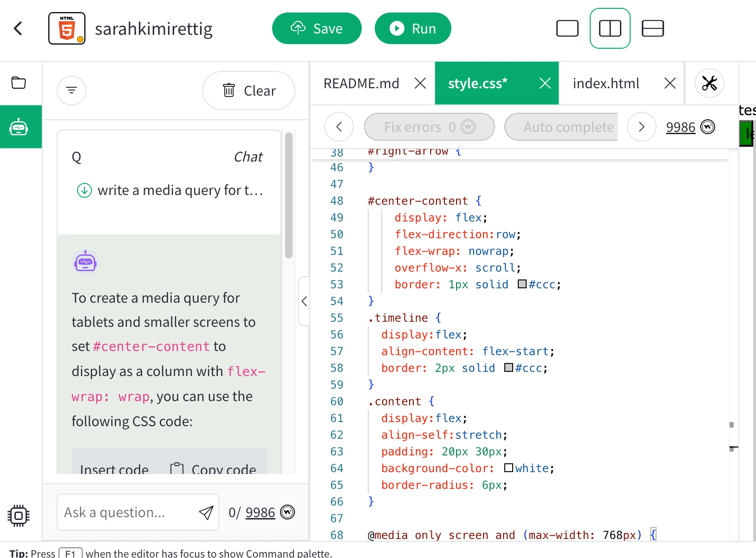This screenshot has height=558, width=756.
Task: Go back using the left arrow
Action: tap(18, 29)
